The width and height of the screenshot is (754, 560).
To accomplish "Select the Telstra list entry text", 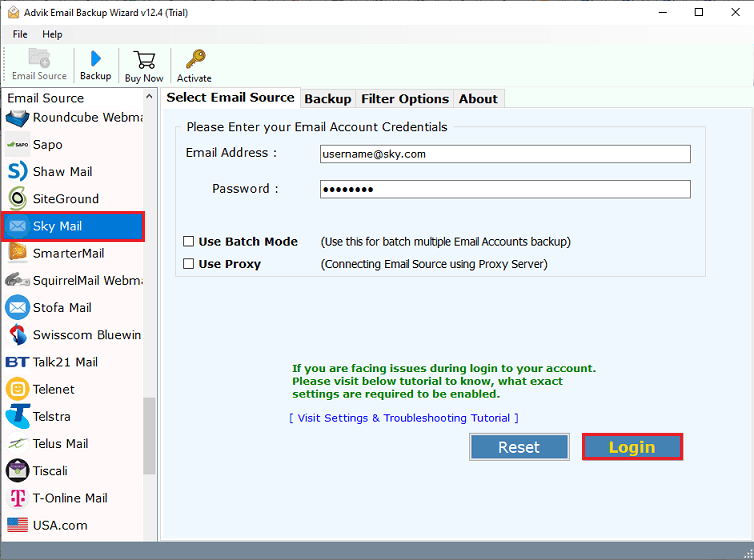I will [x=51, y=416].
